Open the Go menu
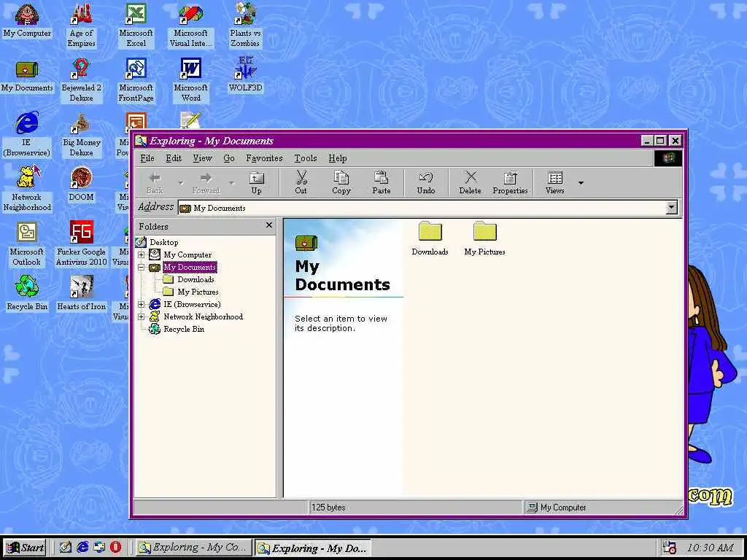The image size is (747, 560). [x=228, y=158]
